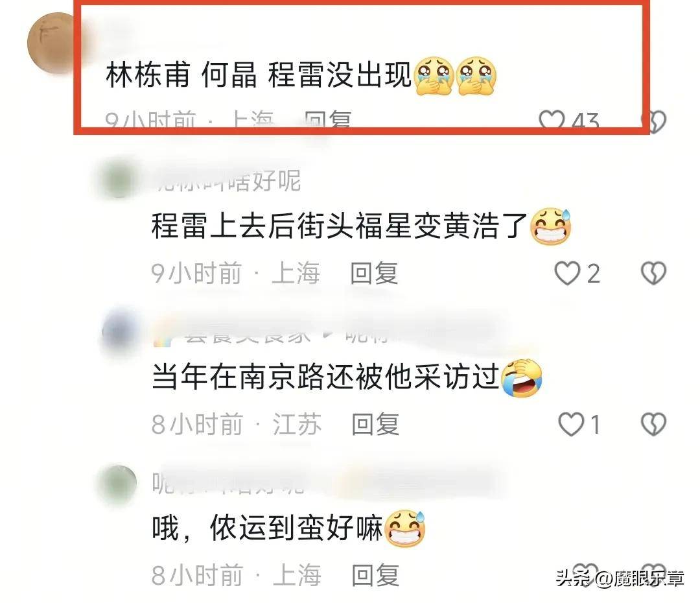Reply to the 侬运到蛮好嘛 comment
700x603 pixels.
pyautogui.click(x=375, y=575)
